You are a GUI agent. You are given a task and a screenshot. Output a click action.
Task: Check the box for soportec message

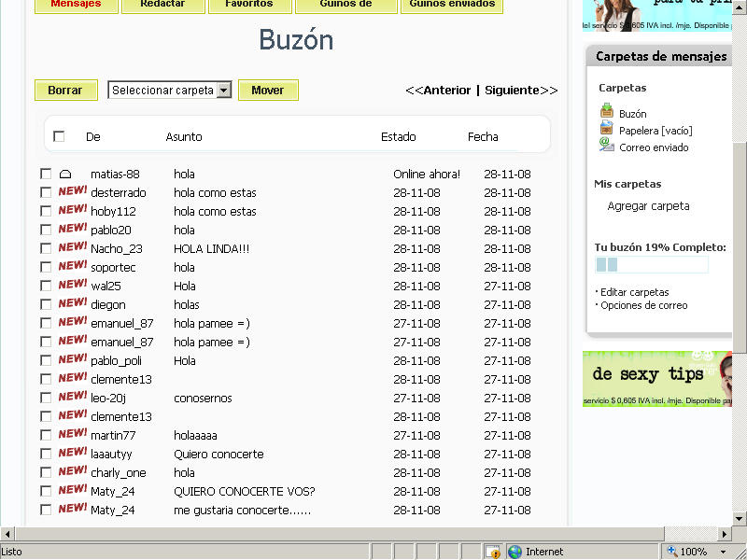coord(46,267)
